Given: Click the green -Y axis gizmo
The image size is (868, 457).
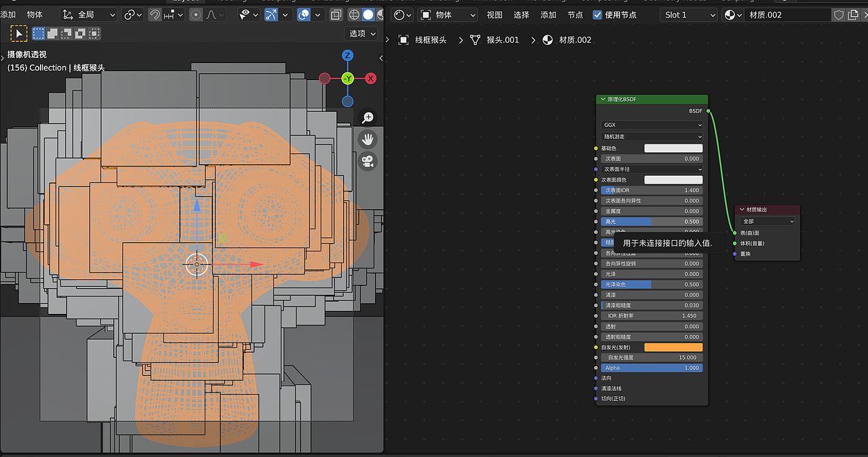Looking at the screenshot, I should [x=347, y=79].
